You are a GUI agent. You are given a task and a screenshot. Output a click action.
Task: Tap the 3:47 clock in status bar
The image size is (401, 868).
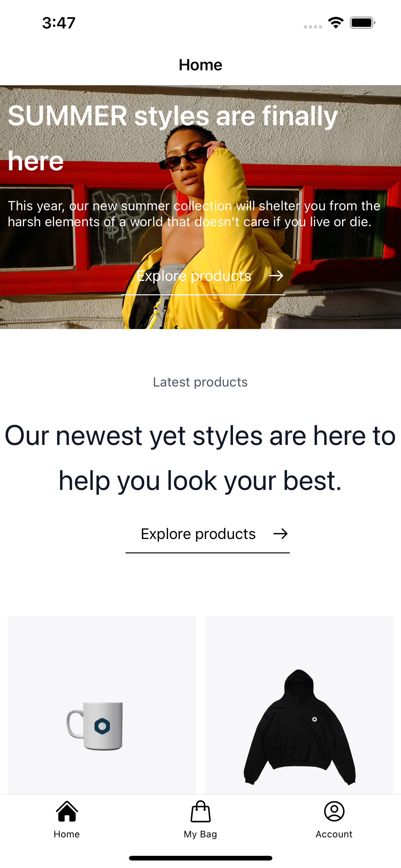tap(59, 23)
